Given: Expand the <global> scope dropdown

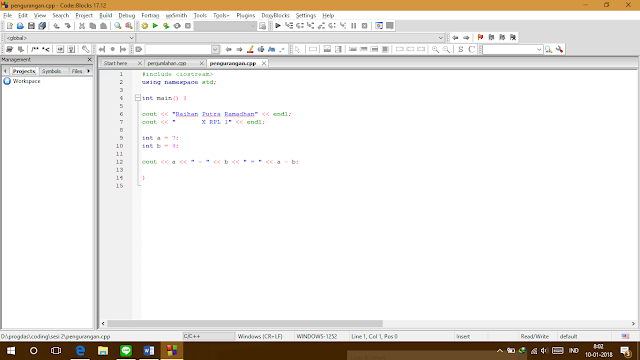Looking at the screenshot, I should point(131,38).
